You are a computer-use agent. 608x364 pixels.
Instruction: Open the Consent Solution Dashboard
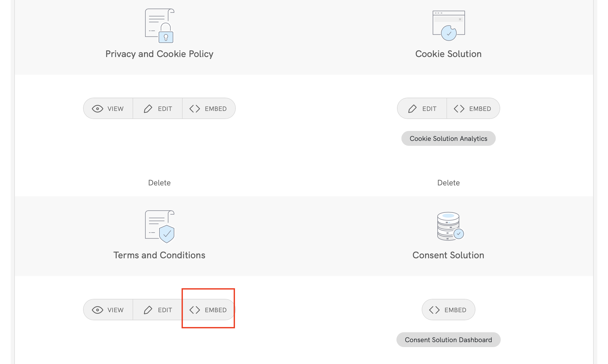click(448, 340)
